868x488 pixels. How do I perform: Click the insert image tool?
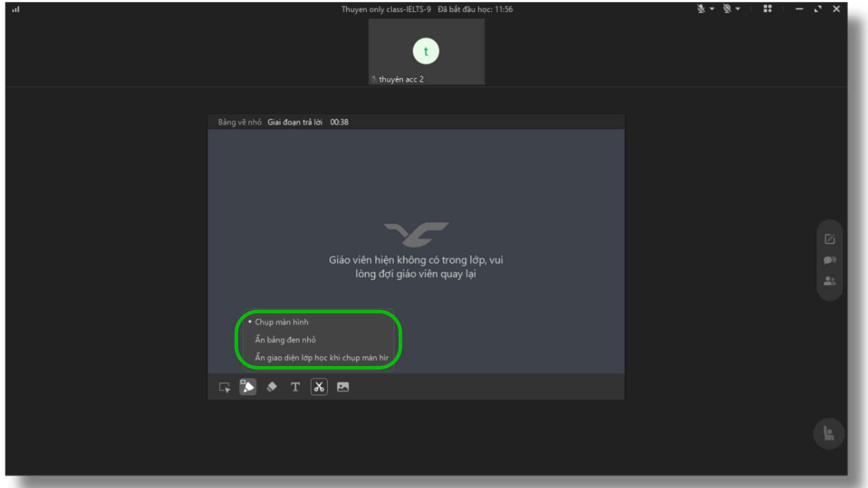point(343,387)
